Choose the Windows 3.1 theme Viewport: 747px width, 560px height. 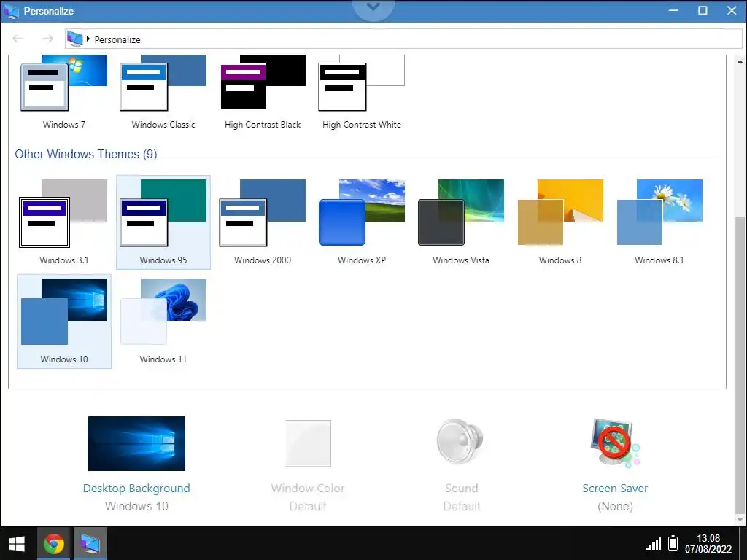click(64, 222)
